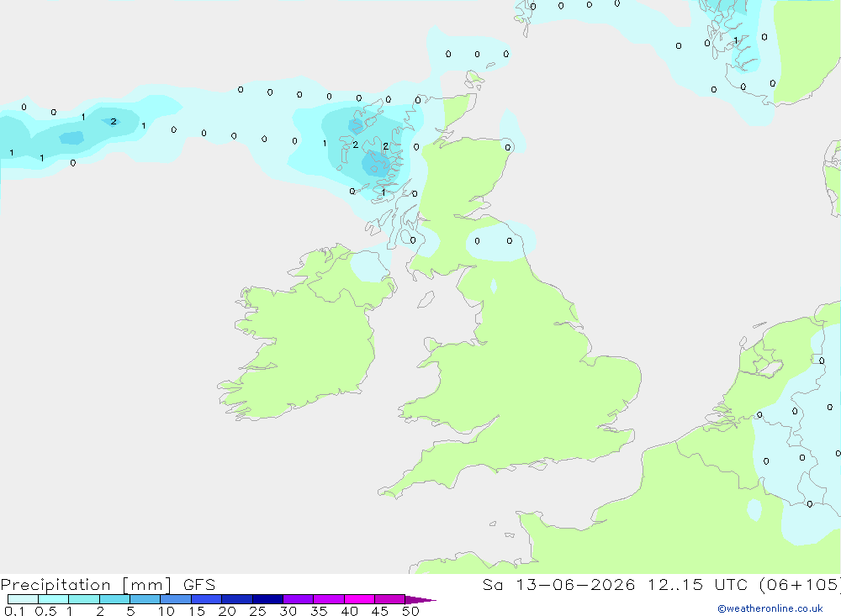Image resolution: width=841 pixels, height=616 pixels.
Task: Click the over-50 arrow tip of legend
Action: 421,600
